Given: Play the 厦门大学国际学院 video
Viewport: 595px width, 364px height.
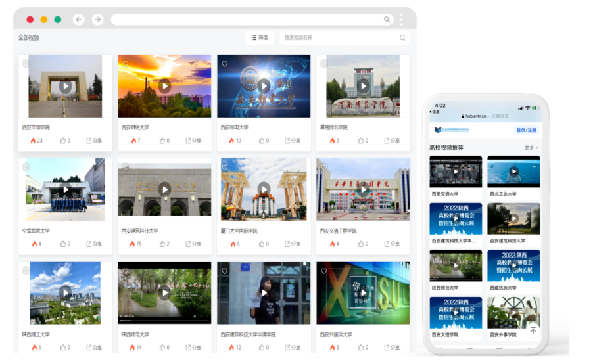Looking at the screenshot, I should tap(264, 189).
